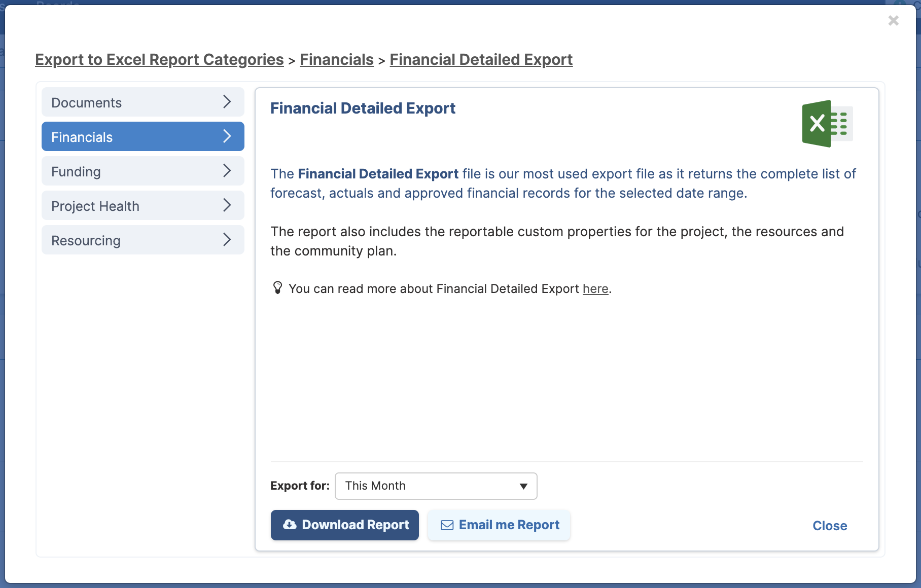Screen dimensions: 921x588
Task: Click the lightbulb tip icon
Action: pyautogui.click(x=277, y=288)
